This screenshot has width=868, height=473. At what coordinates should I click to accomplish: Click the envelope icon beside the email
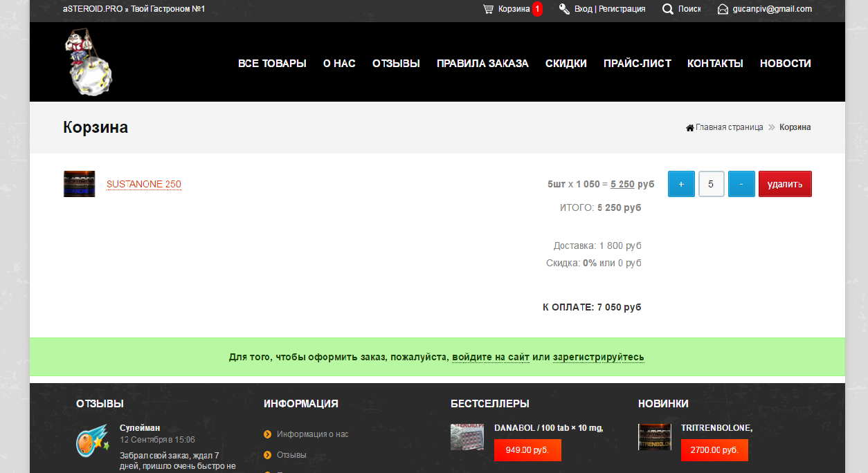[x=723, y=9]
